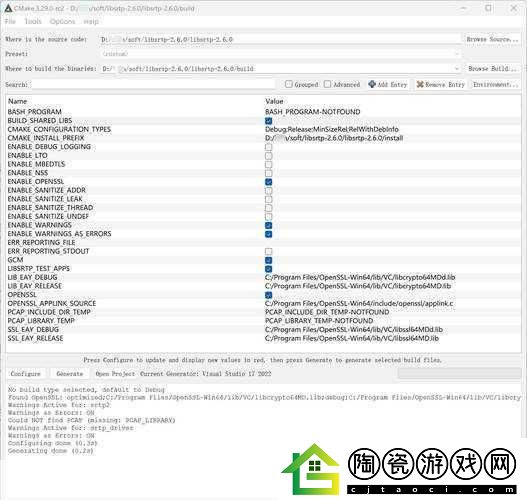Select BASH_PROGRAM-NOTFOUND value
Screen dimensions: 527x500
click(x=313, y=112)
